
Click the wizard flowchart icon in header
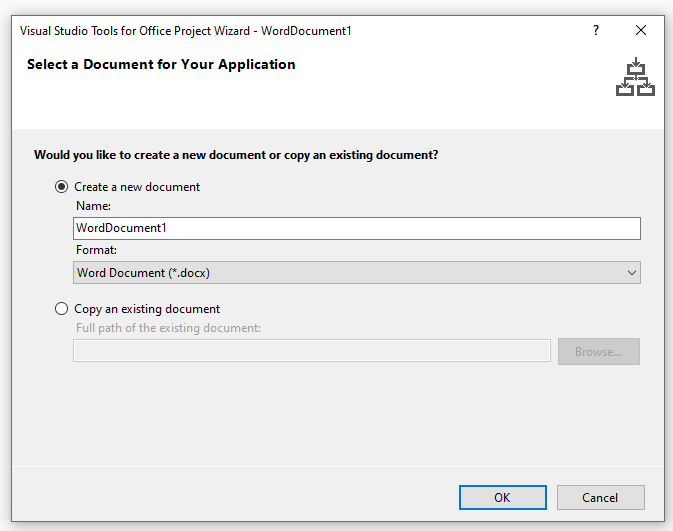tap(635, 77)
